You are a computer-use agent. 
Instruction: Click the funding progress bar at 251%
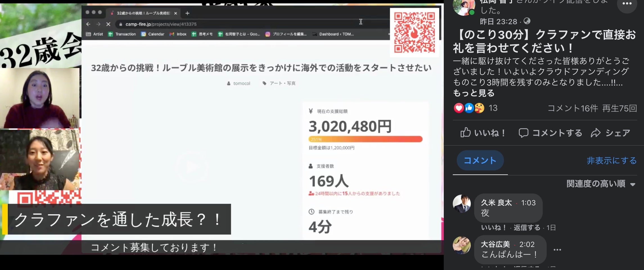click(x=365, y=139)
